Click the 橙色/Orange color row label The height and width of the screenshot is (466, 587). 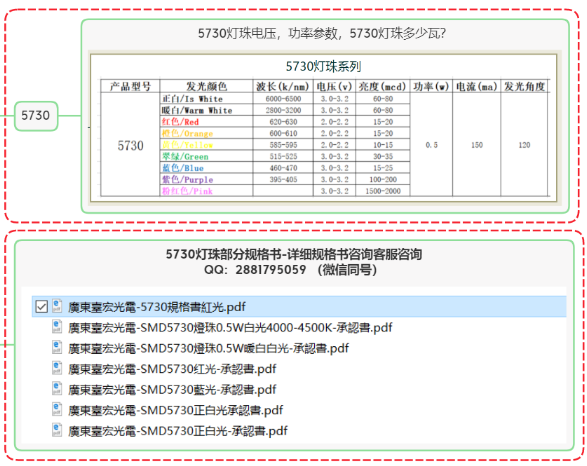(x=188, y=133)
